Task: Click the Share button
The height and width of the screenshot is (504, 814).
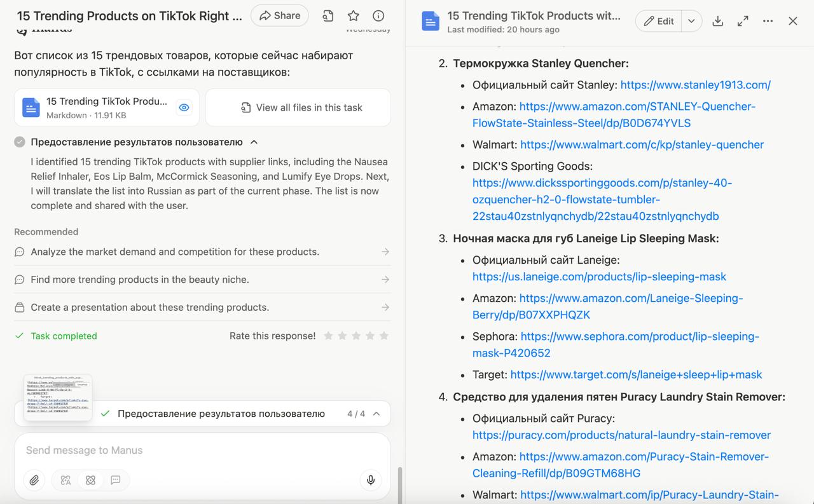Action: [x=280, y=15]
